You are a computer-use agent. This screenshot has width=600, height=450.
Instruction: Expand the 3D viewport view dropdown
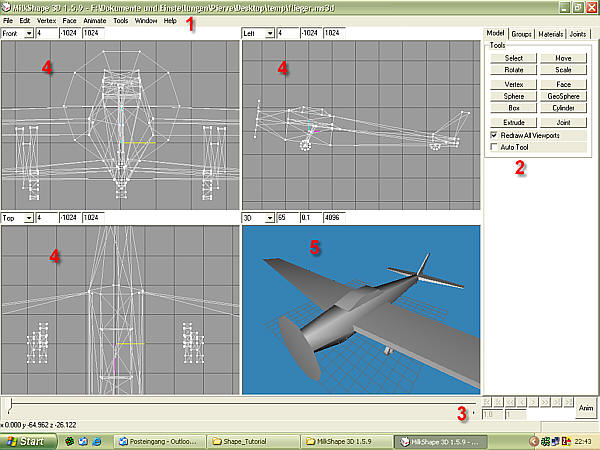pyautogui.click(x=270, y=218)
